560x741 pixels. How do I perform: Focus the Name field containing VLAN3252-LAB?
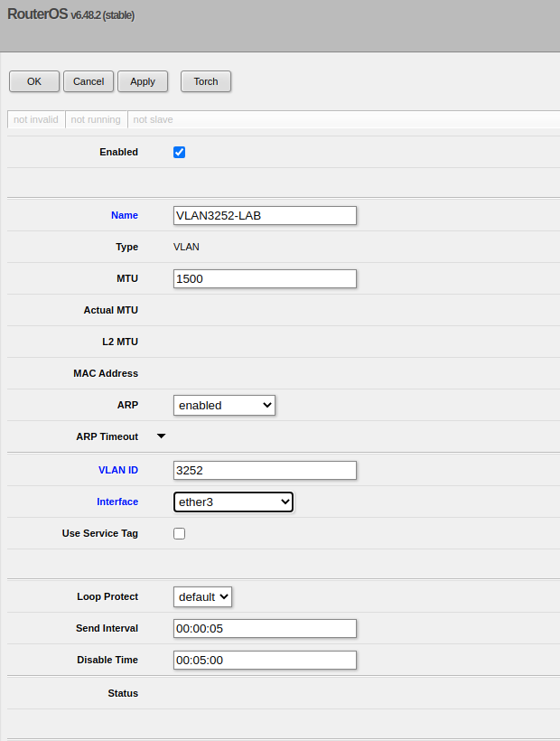[265, 215]
